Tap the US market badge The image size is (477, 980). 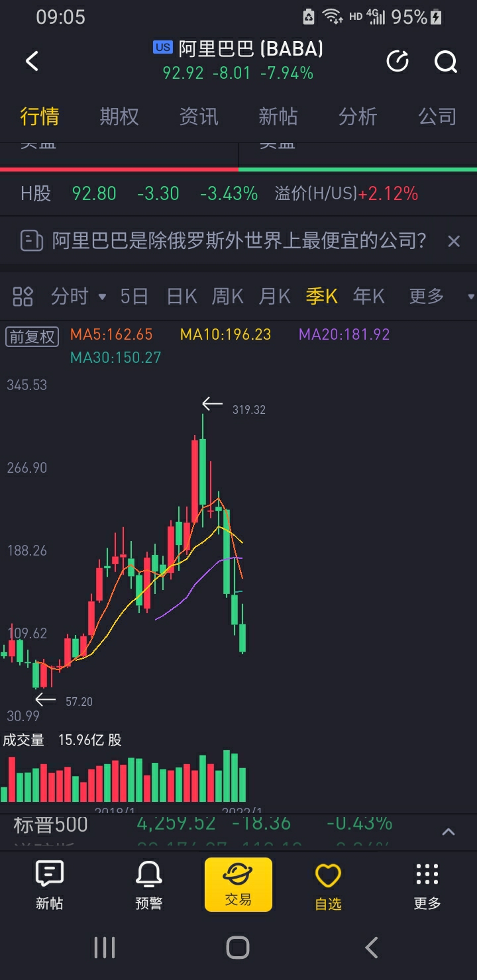pos(162,47)
